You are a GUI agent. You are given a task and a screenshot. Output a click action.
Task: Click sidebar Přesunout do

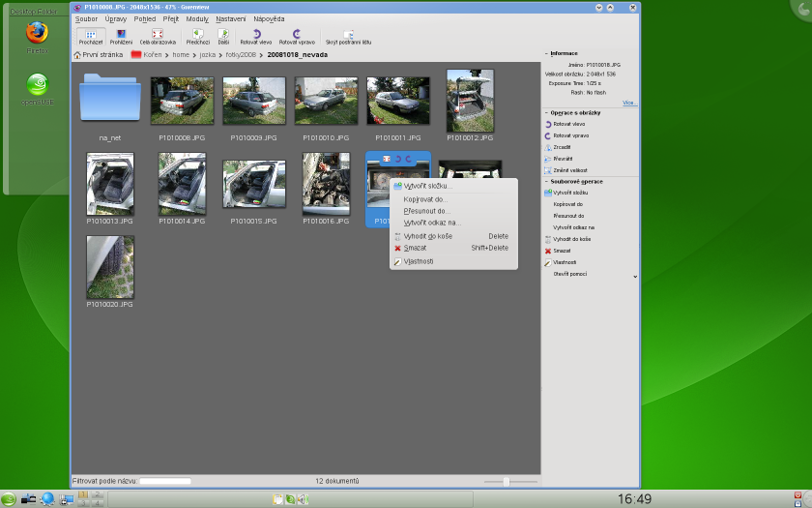(568, 216)
